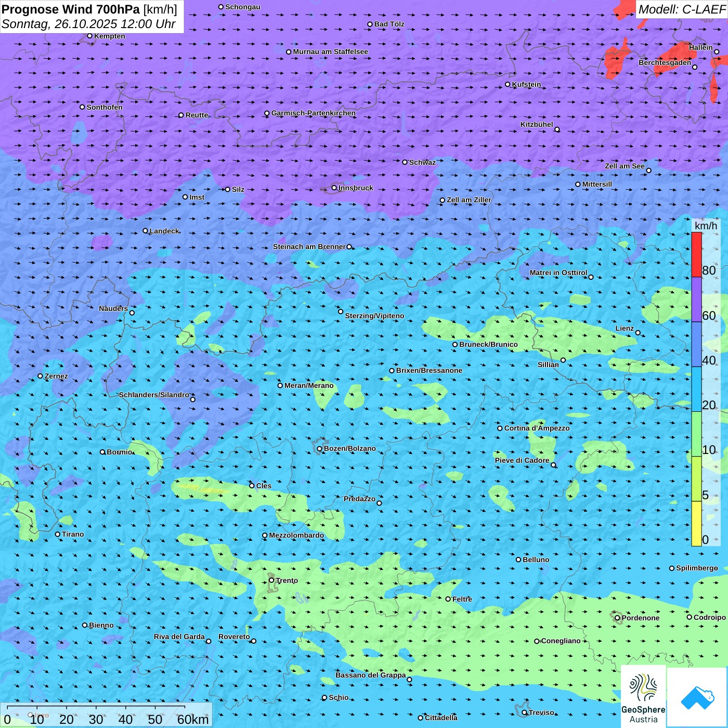This screenshot has height=728, width=728.
Task: Click the Matrei in Osttirol label
Action: [x=558, y=272]
